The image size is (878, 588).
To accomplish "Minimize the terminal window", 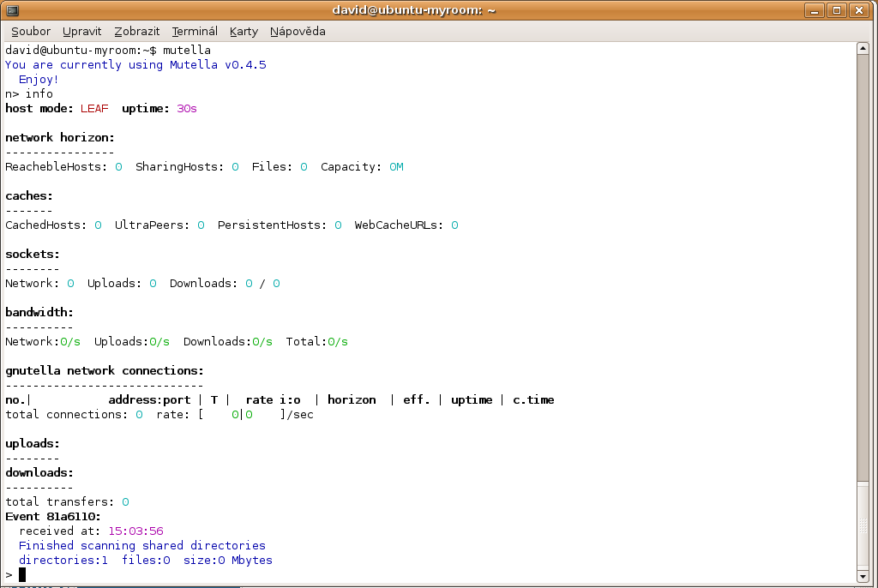I will (815, 10).
